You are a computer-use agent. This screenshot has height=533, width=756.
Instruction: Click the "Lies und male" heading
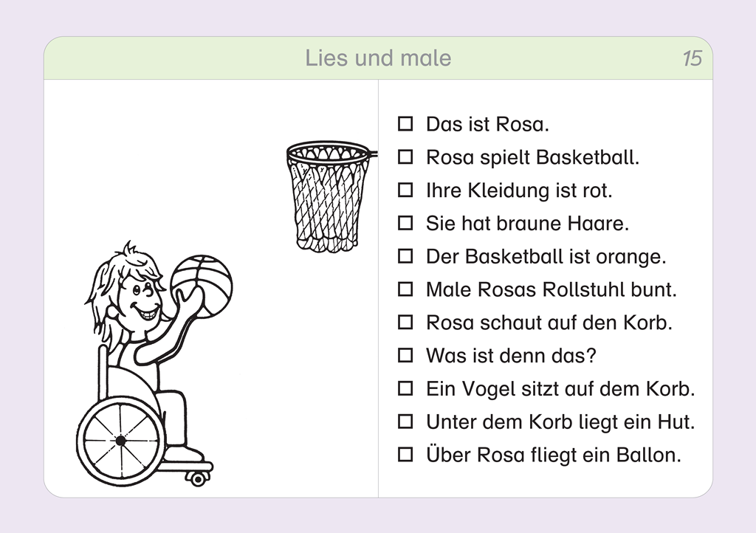(x=378, y=58)
